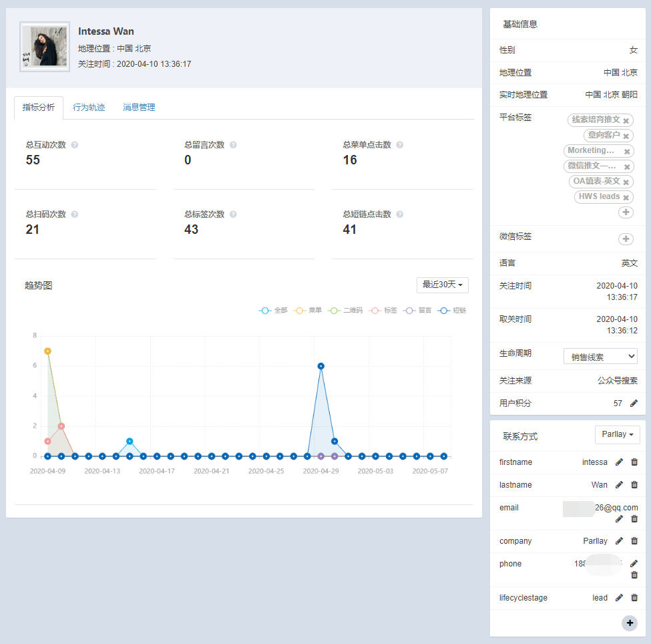651x644 pixels.
Task: Remove the 意向客户 platform tag
Action: (x=626, y=136)
